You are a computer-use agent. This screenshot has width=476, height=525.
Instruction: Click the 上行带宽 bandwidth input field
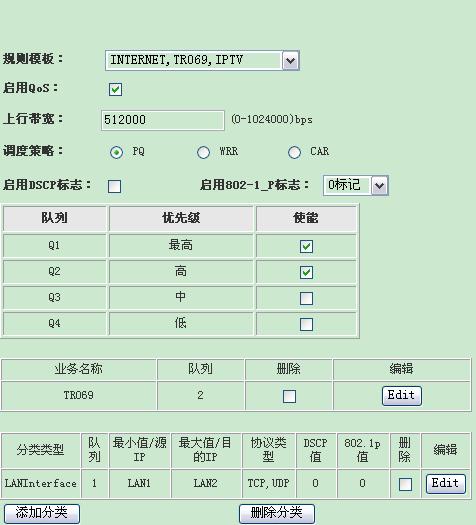(163, 120)
